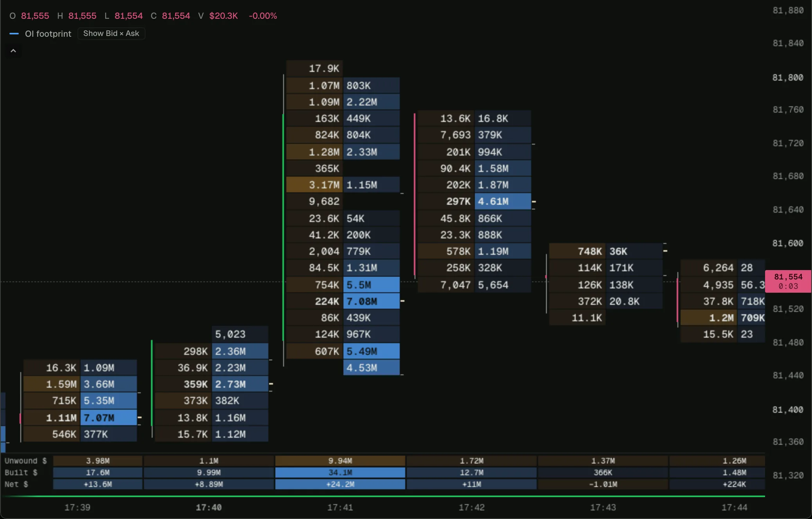Click the blue OI footprint legend line

point(14,34)
